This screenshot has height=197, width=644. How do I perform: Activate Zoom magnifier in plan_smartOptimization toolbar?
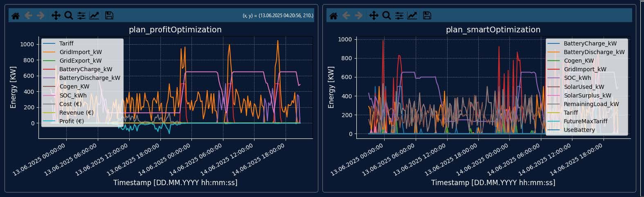387,16
